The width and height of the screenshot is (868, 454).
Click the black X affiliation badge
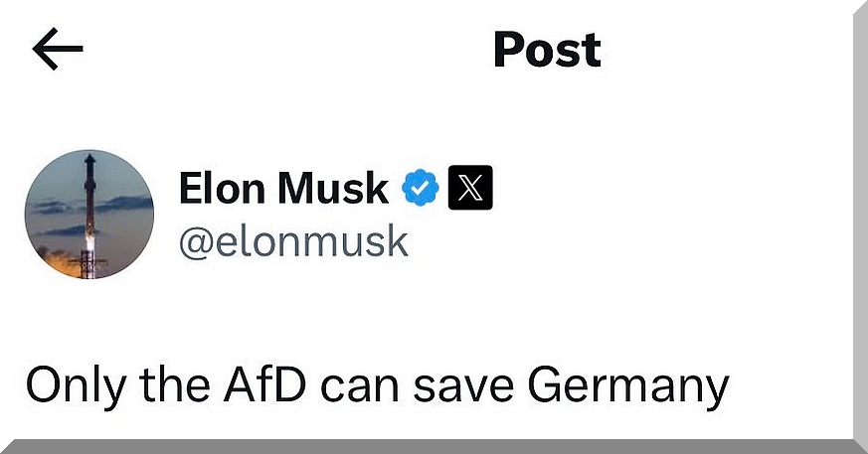[x=471, y=188]
